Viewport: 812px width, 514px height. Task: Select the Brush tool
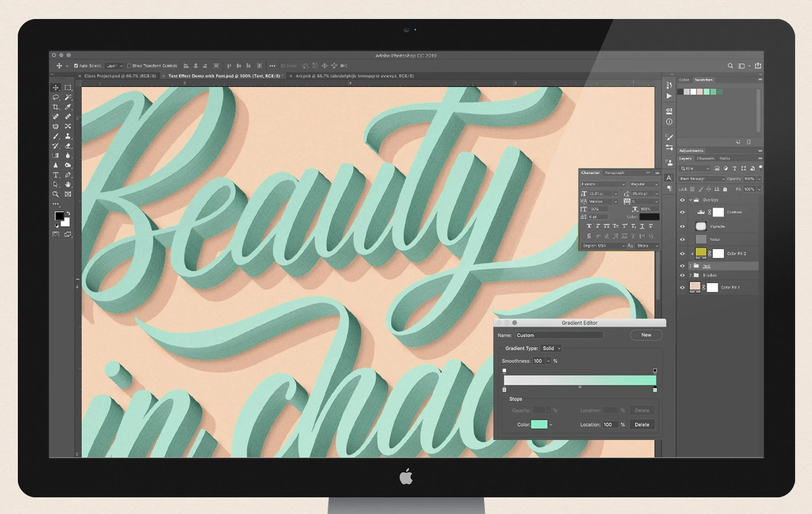(x=56, y=136)
